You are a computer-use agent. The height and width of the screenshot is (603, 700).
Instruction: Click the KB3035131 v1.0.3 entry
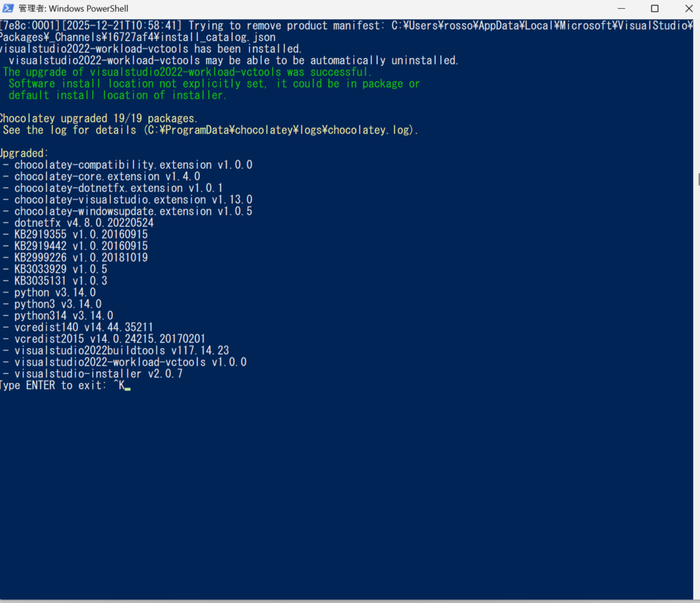pos(60,281)
